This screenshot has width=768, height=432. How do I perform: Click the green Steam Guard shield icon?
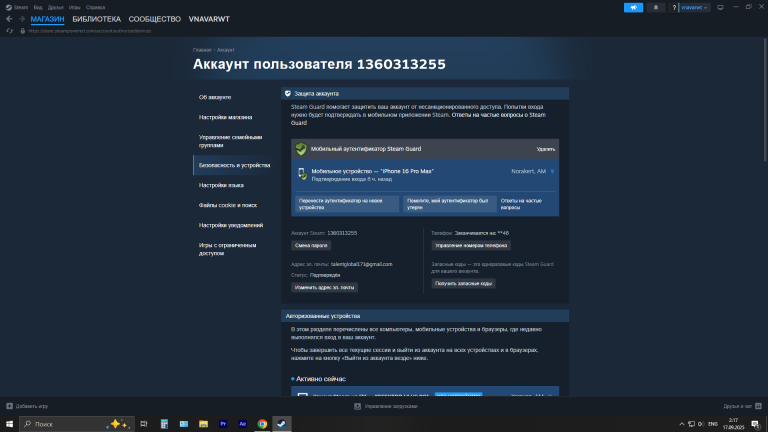[301, 149]
